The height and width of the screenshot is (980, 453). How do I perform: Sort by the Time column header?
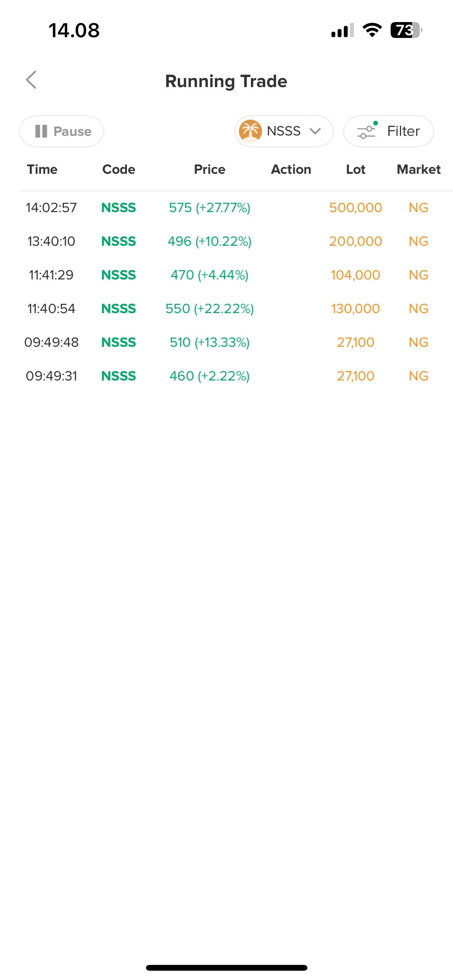[42, 170]
